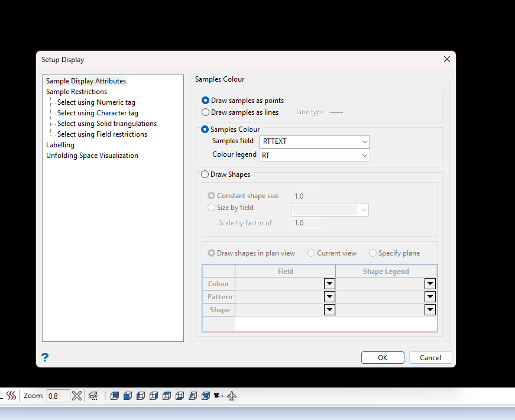Image resolution: width=515 pixels, height=420 pixels.
Task: Click the red wavy lines toolbar icon
Action: point(11,396)
